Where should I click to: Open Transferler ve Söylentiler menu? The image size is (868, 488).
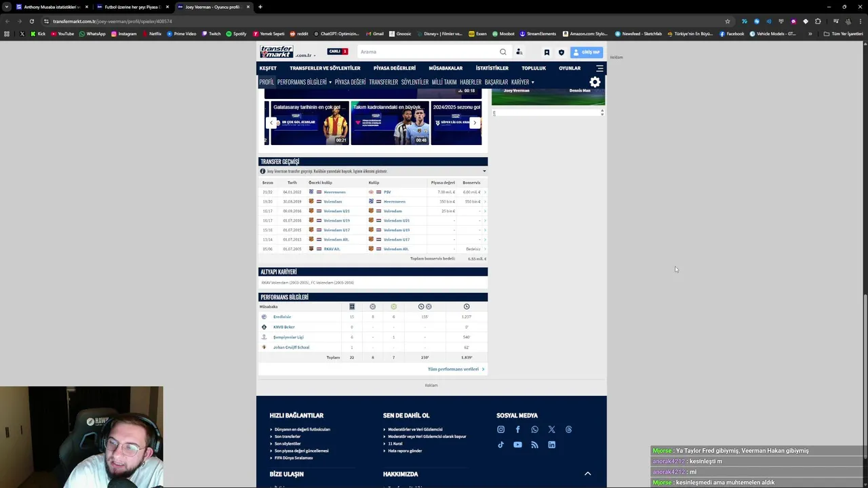(325, 68)
